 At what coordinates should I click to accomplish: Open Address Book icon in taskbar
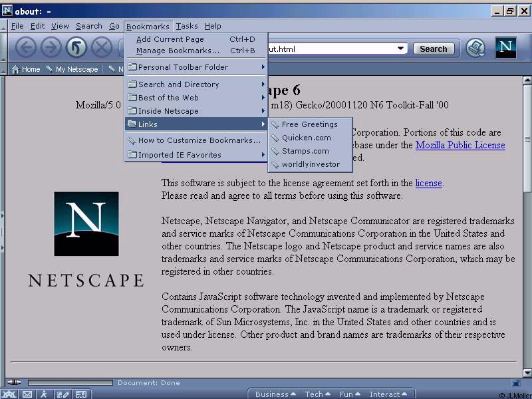[x=80, y=394]
